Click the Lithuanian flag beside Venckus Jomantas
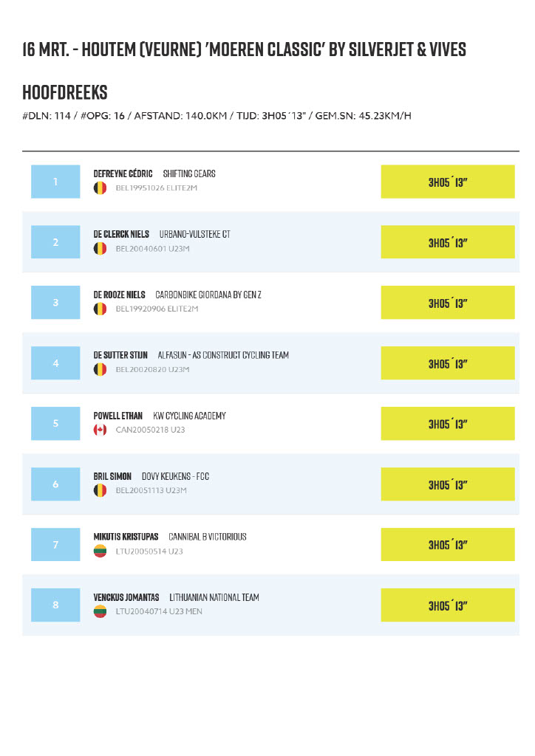Screen dimensions: 535x756 coord(100,612)
